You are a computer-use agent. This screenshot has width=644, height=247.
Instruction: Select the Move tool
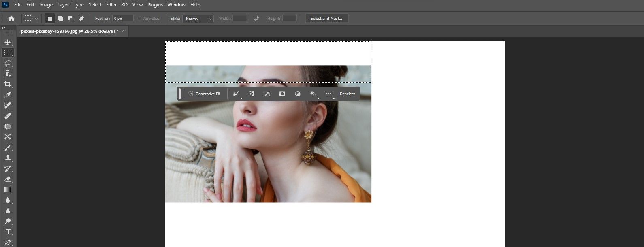(8, 42)
